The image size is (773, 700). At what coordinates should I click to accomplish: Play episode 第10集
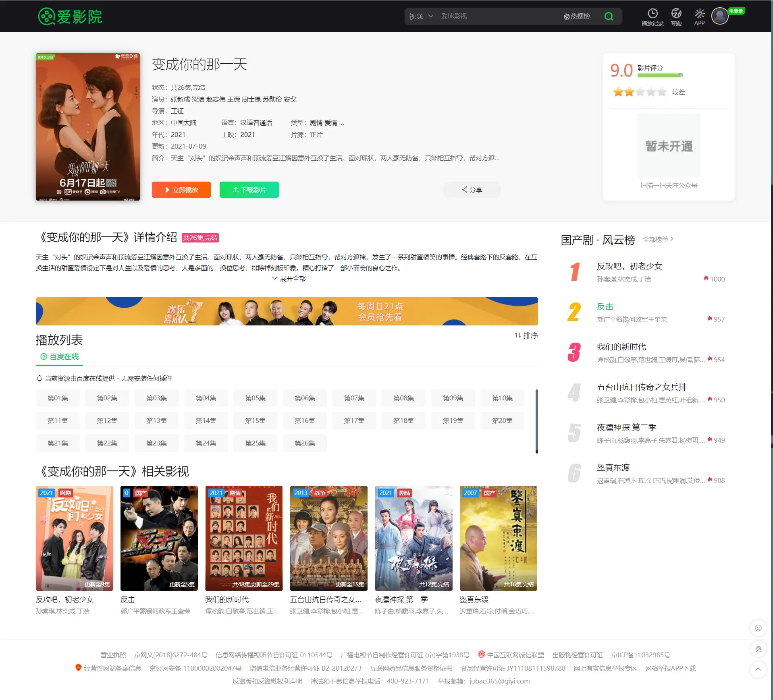pyautogui.click(x=503, y=398)
